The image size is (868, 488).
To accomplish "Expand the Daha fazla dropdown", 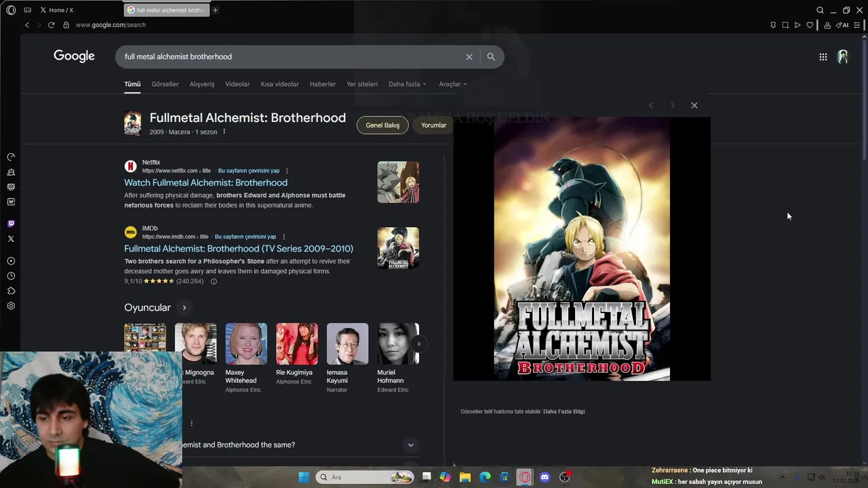I will pos(407,84).
